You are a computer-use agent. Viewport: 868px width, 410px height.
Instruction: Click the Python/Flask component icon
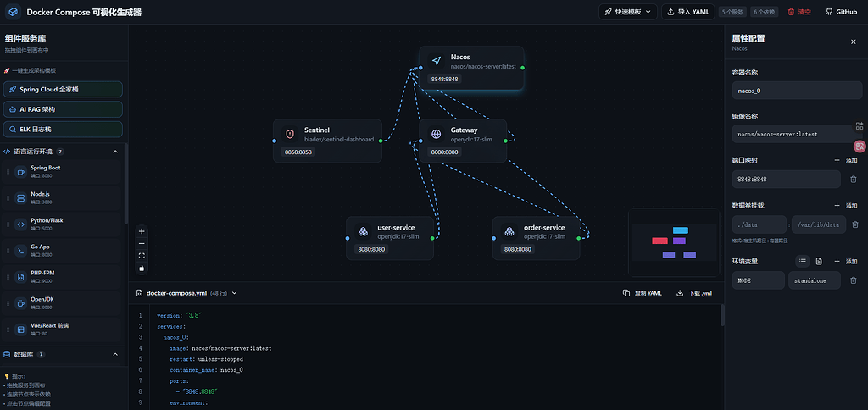coord(20,224)
